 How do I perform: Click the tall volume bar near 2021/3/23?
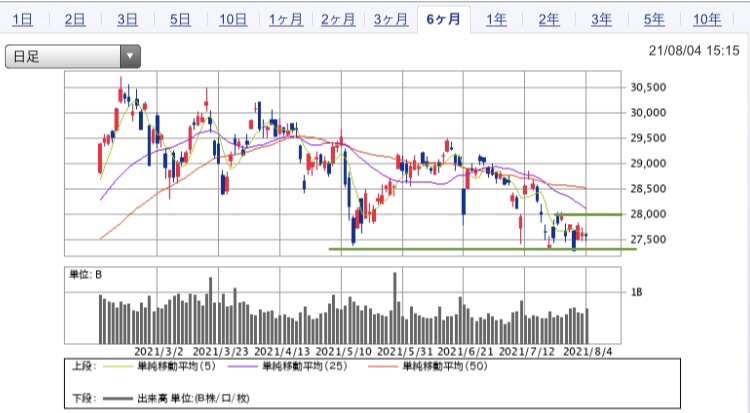click(210, 310)
